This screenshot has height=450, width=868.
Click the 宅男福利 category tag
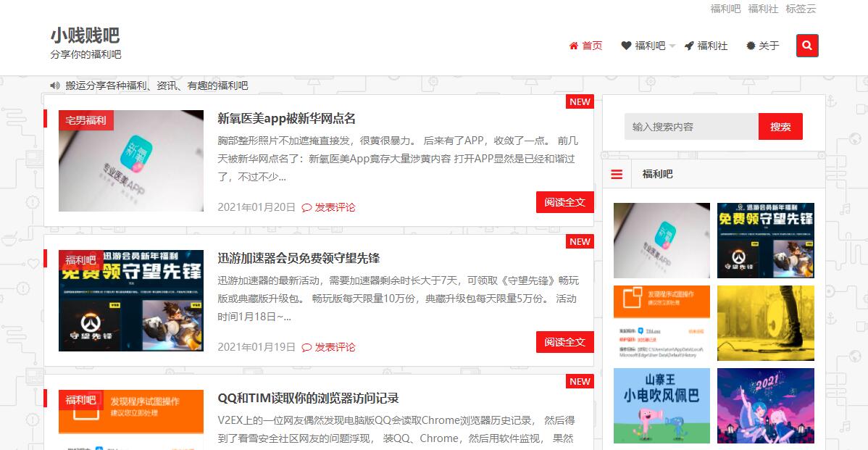pos(85,120)
